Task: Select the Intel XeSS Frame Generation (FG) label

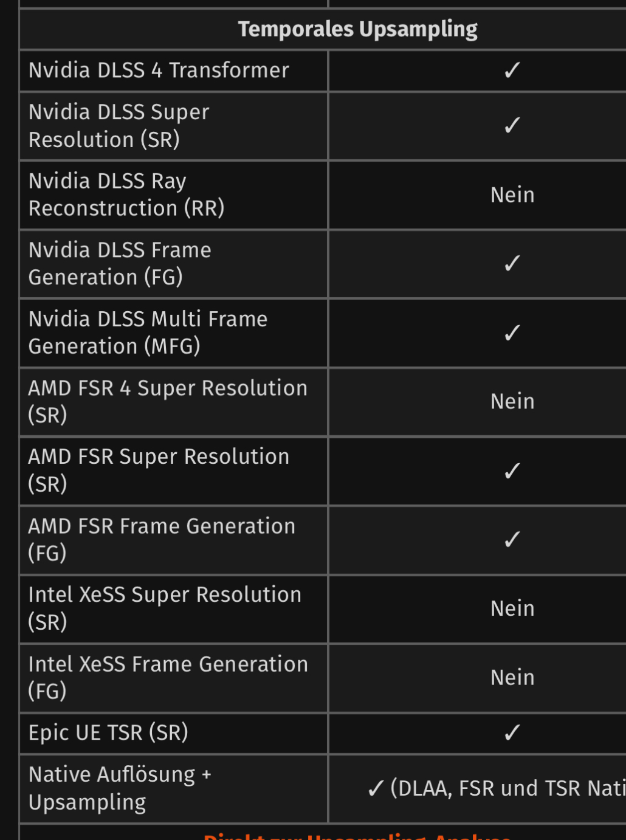Action: pos(168,678)
